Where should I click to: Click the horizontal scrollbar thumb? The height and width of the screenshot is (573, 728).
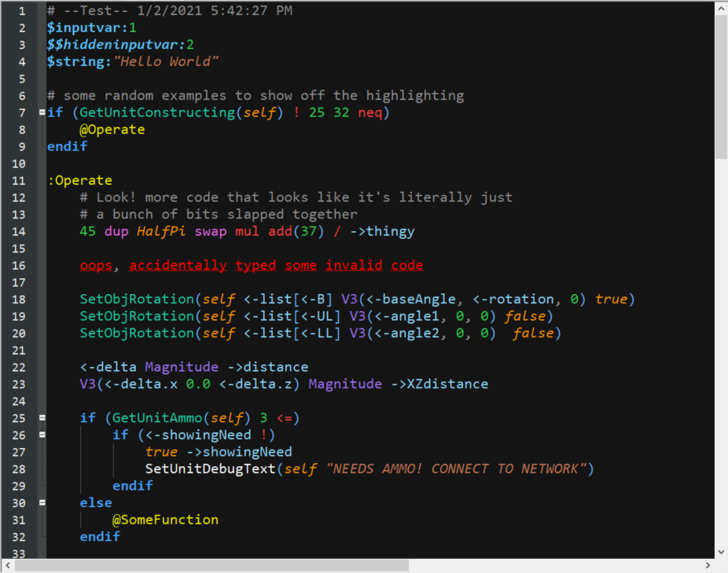click(212, 565)
